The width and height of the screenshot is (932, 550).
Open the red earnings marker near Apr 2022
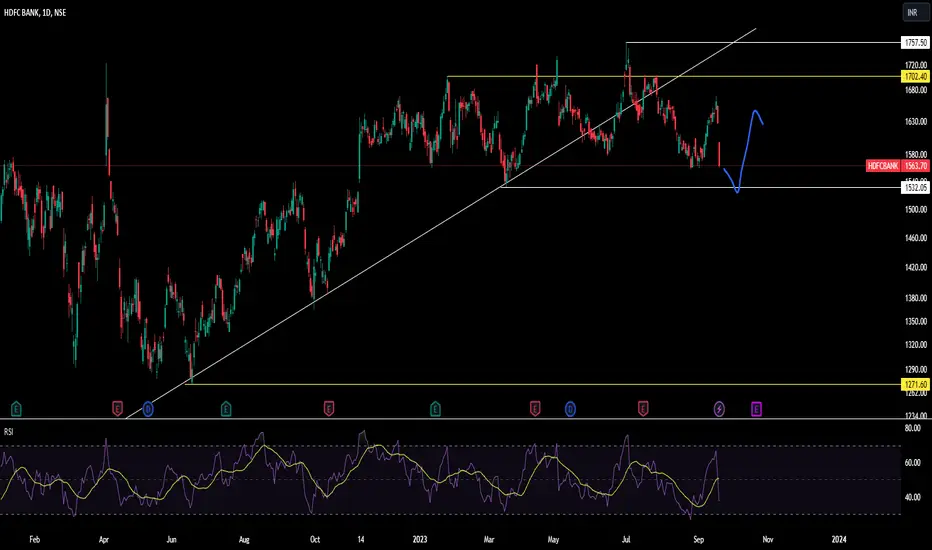click(118, 408)
